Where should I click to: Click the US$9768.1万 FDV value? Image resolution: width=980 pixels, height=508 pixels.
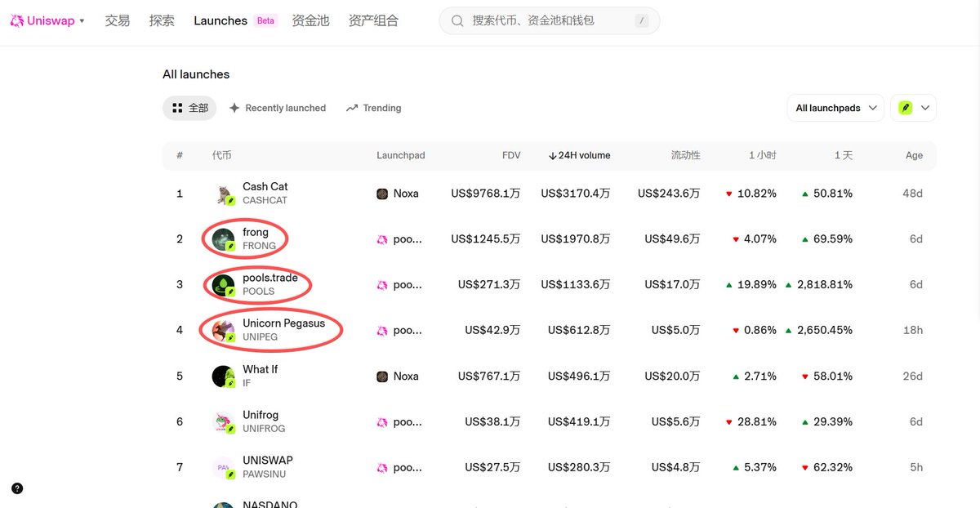coord(486,194)
